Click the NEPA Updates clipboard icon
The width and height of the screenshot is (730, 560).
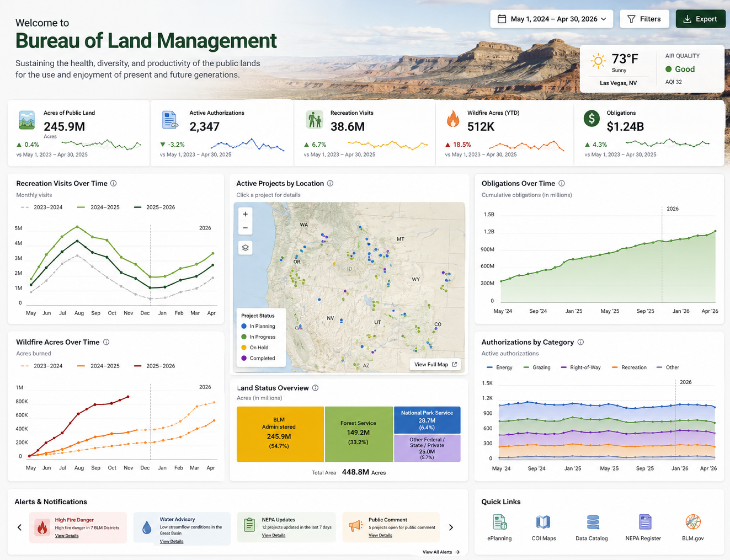pos(249,525)
